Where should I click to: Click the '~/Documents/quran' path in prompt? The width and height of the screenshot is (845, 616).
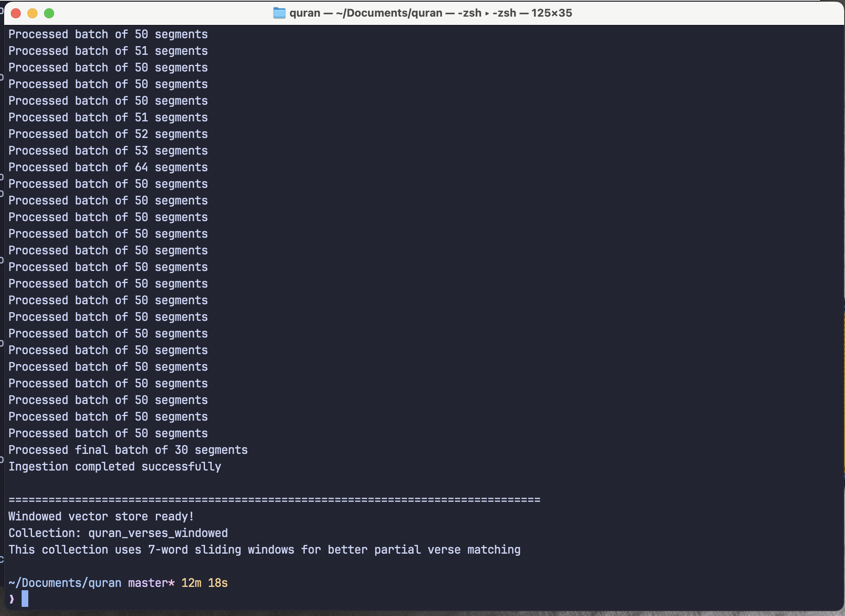click(x=65, y=583)
